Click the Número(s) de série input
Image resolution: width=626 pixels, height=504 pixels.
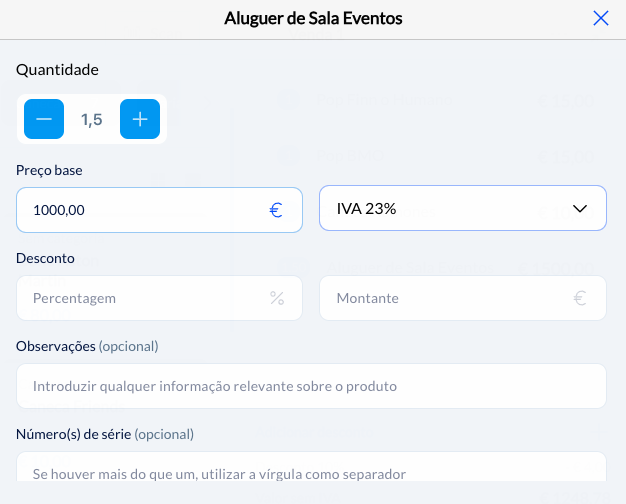click(x=312, y=472)
